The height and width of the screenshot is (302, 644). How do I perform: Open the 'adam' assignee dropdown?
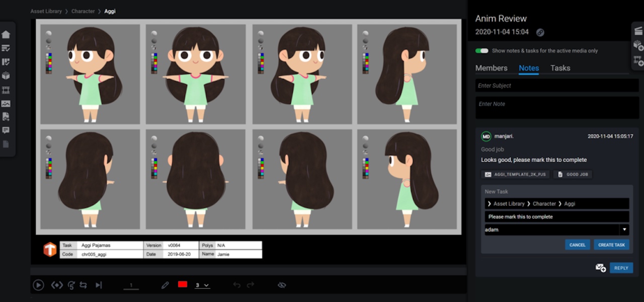tap(624, 229)
